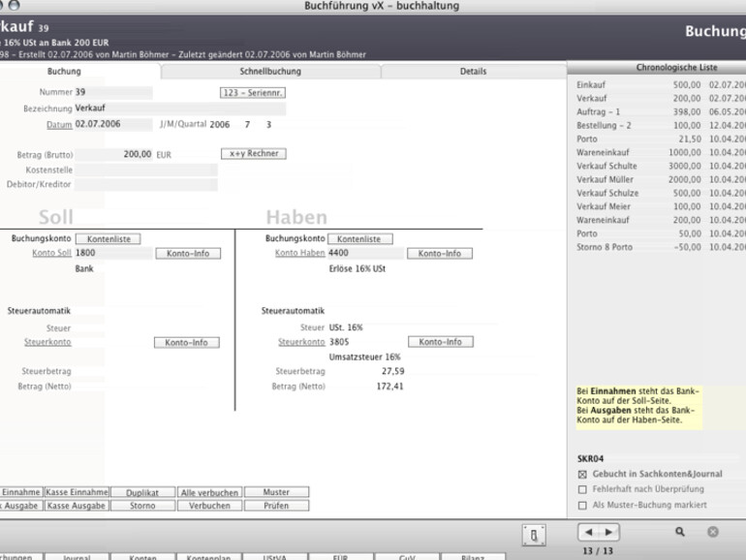Click the Einnahme button
The image size is (746, 560).
[21, 492]
